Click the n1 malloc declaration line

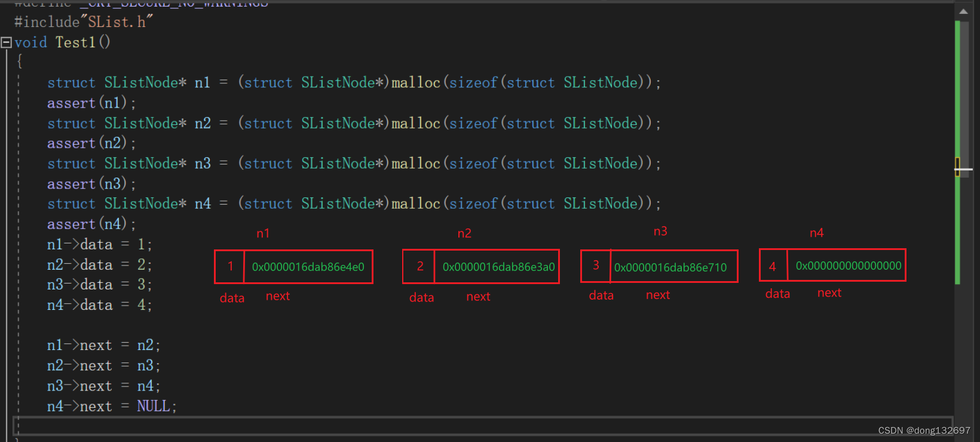point(354,83)
